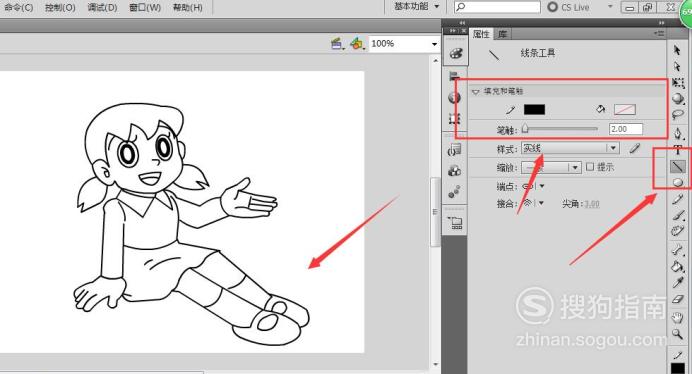Select the Selection arrow tool
This screenshot has height=374, width=692.
(677, 50)
